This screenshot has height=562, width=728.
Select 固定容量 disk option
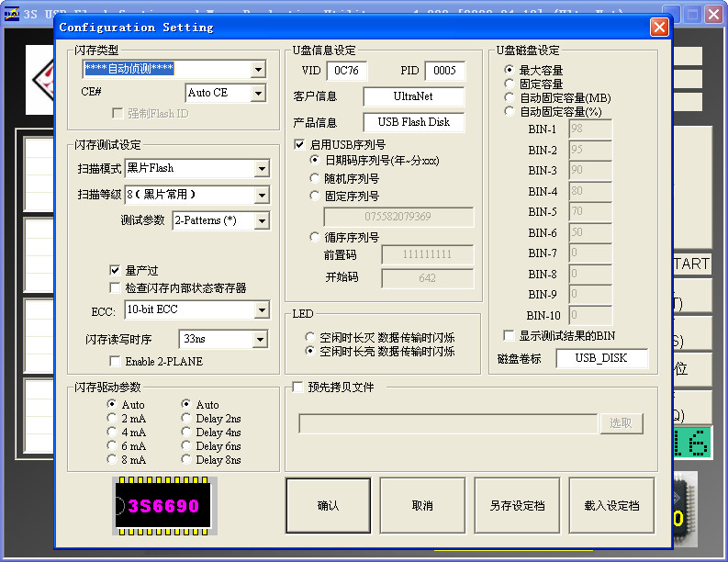(510, 84)
